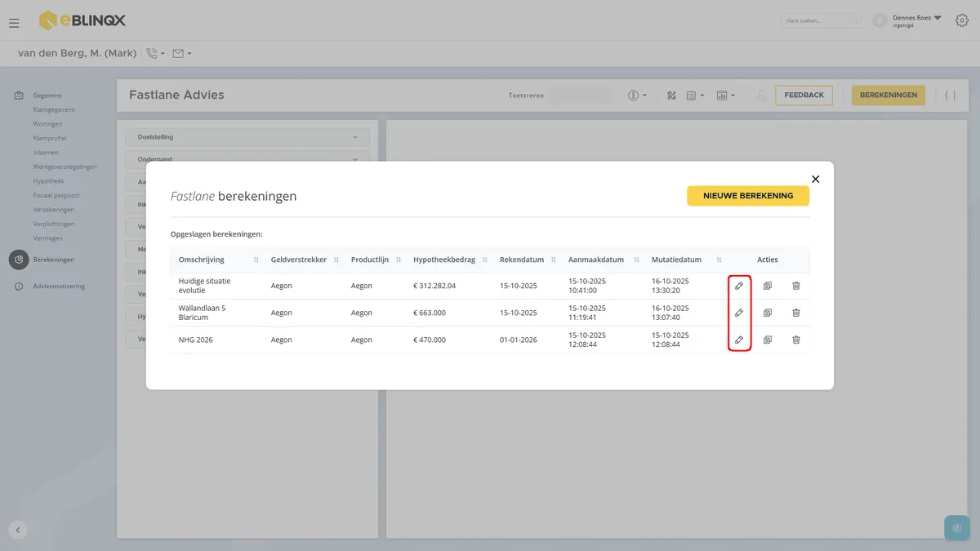Open Verzekeringen in the sidebar
980x551 pixels.
pyautogui.click(x=53, y=210)
